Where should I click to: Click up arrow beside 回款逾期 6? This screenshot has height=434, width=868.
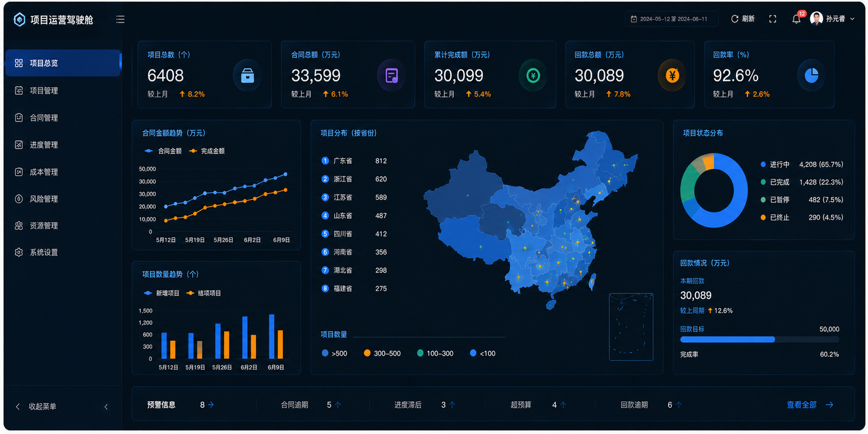click(678, 405)
